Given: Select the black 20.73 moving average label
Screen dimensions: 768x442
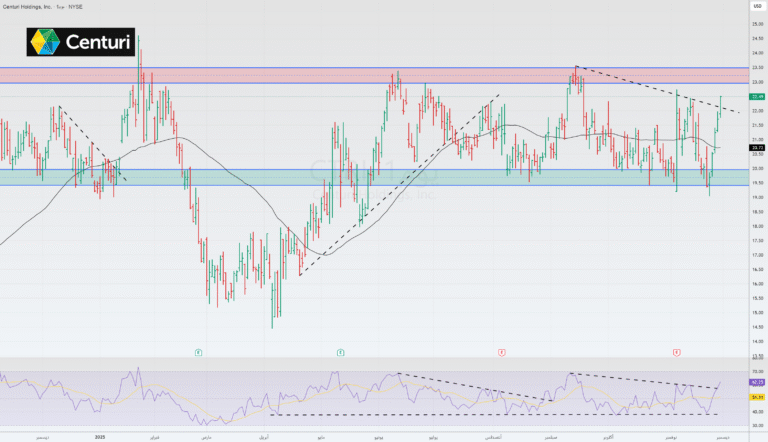Looking at the screenshot, I should 757,147.
